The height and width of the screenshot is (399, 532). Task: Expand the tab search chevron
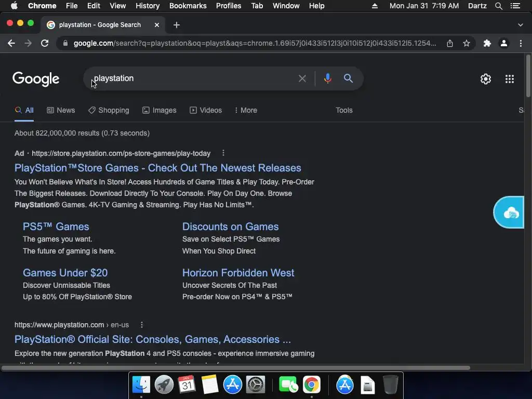coord(521,25)
